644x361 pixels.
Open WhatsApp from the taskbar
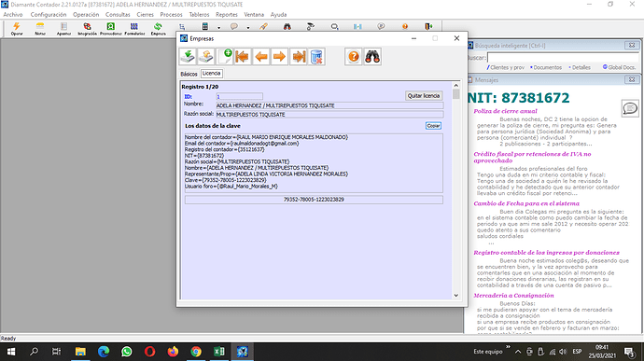coord(127,352)
